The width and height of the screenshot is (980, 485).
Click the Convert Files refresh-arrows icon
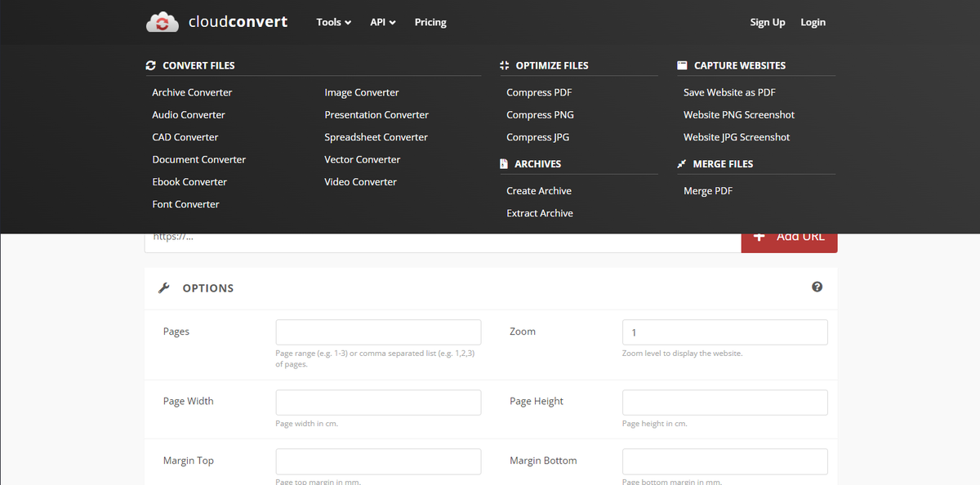[150, 65]
